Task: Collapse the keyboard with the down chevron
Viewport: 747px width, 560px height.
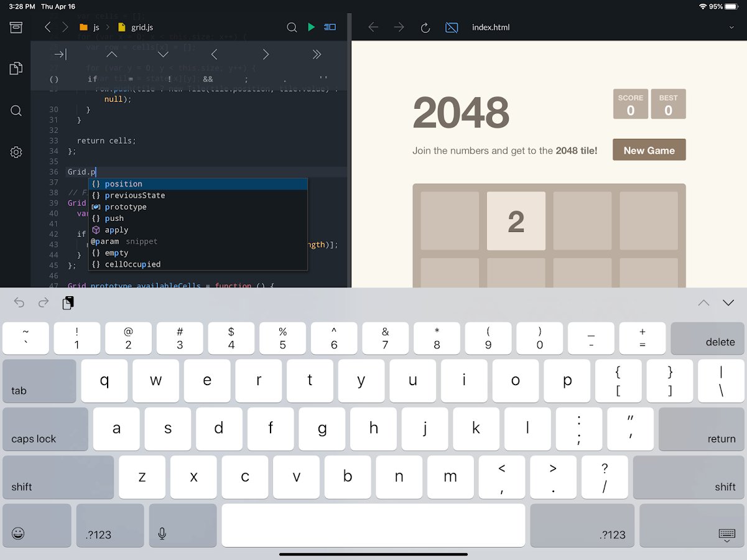Action: (728, 303)
